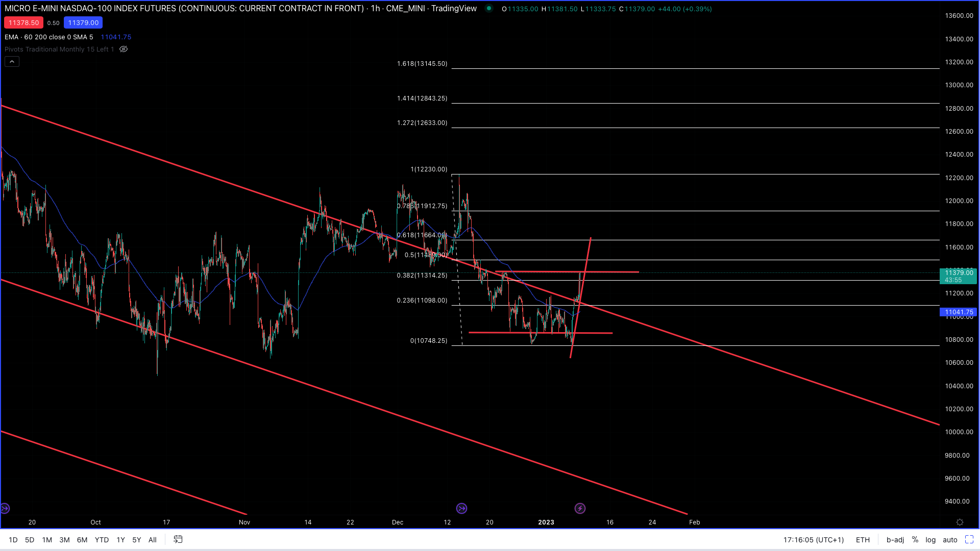
Task: Collapse the indicator legend with chevron
Action: click(x=12, y=62)
